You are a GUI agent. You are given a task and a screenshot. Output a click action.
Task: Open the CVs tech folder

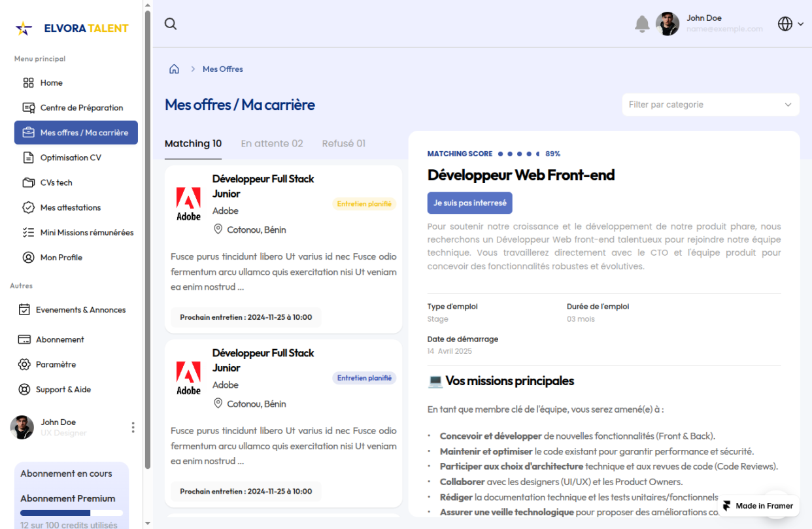(56, 182)
